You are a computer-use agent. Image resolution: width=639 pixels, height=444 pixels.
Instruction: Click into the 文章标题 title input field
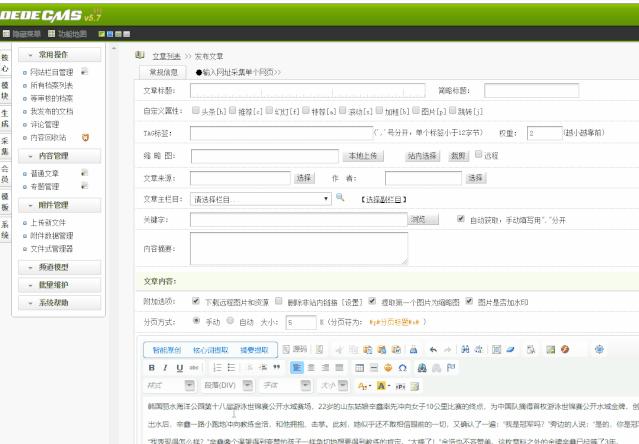pos(308,90)
